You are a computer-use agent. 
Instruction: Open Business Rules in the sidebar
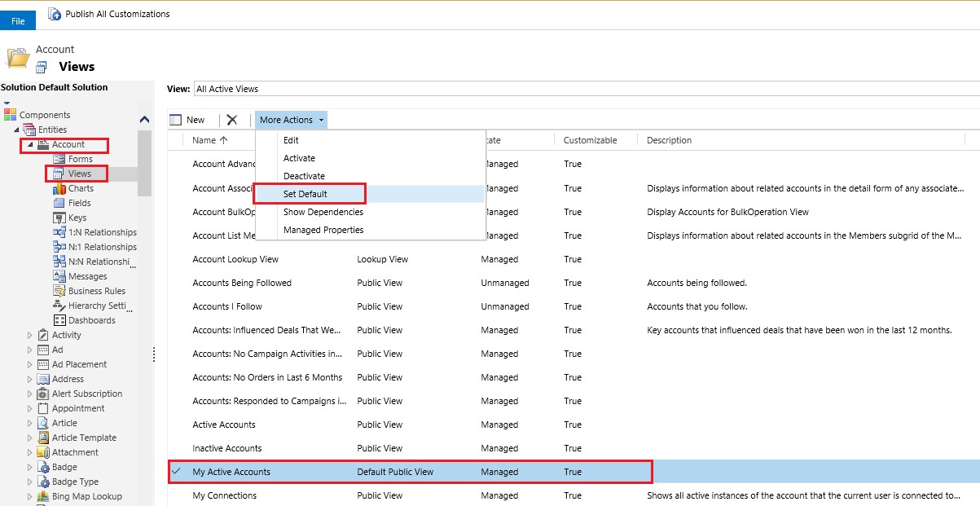96,291
